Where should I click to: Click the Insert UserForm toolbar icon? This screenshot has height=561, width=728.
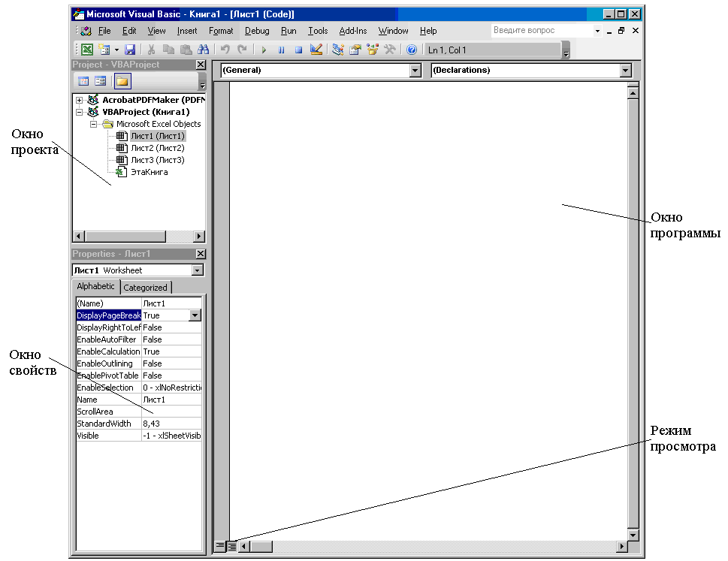104,50
